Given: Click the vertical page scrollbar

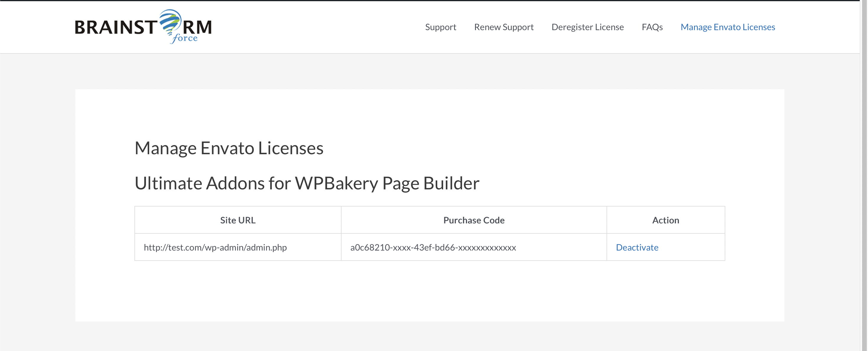Looking at the screenshot, I should click(x=864, y=175).
